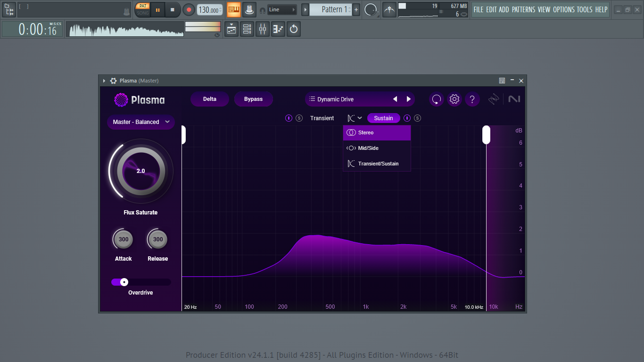The width and height of the screenshot is (644, 362).
Task: Go to next preset arrow
Action: [x=409, y=99]
